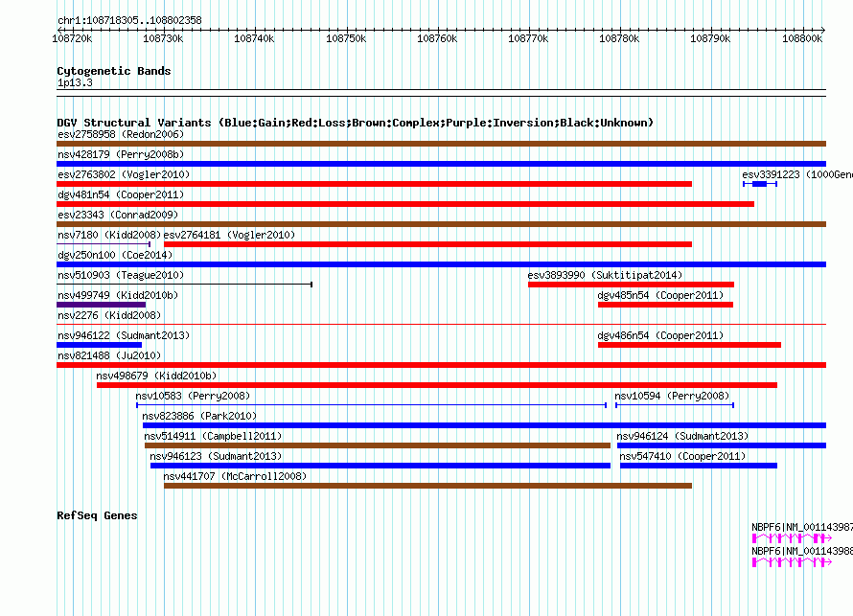The image size is (853, 616).
Task: Click the NBPF6 NM_001143987 gene glyph
Action: (792, 538)
